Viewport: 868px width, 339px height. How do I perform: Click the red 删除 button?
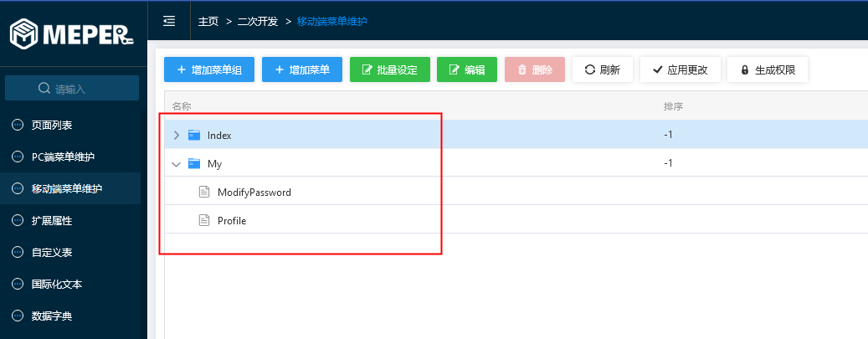[535, 69]
